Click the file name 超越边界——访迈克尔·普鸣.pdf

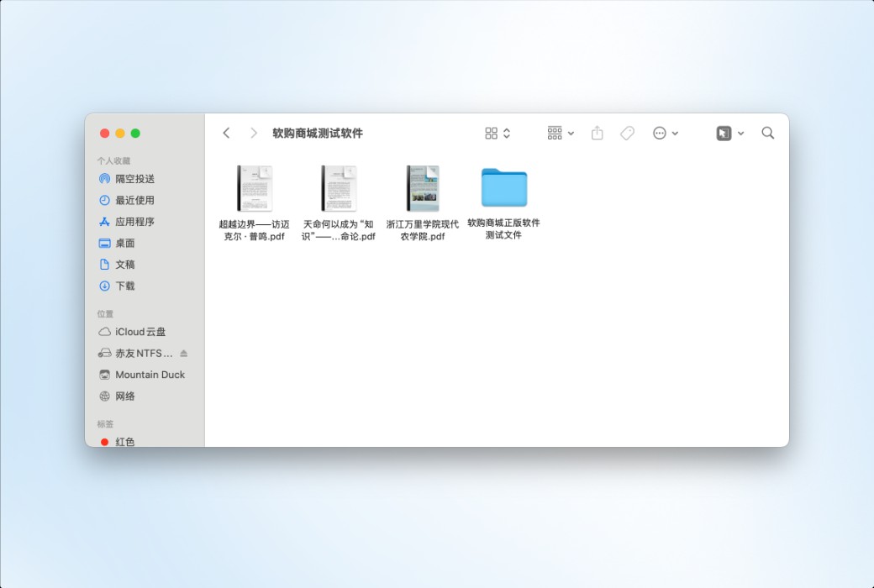(x=254, y=230)
